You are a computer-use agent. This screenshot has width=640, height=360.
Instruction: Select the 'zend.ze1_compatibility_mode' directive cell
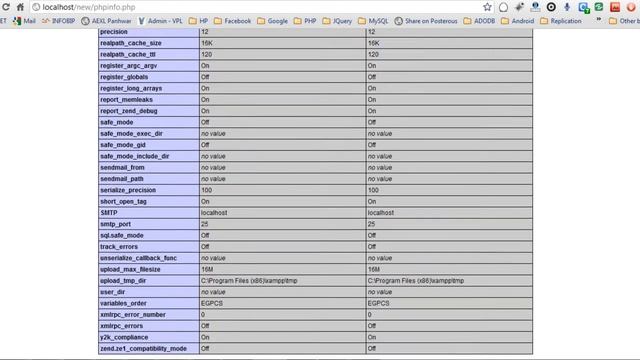click(149, 349)
